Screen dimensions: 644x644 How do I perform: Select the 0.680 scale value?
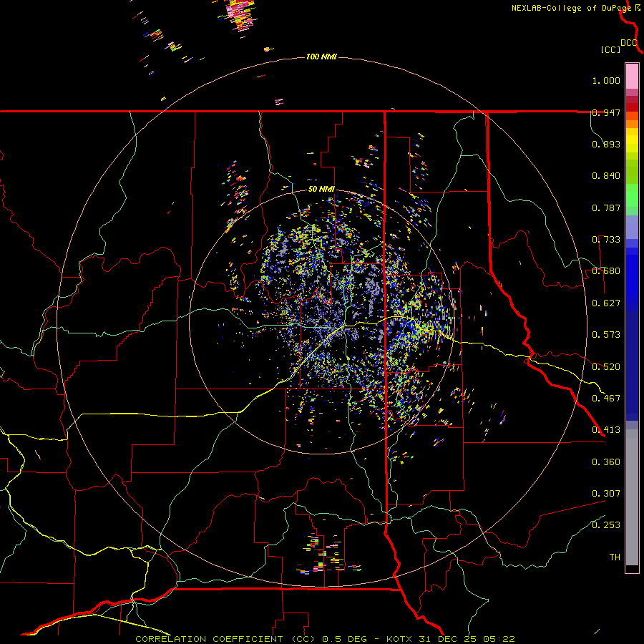(x=606, y=271)
